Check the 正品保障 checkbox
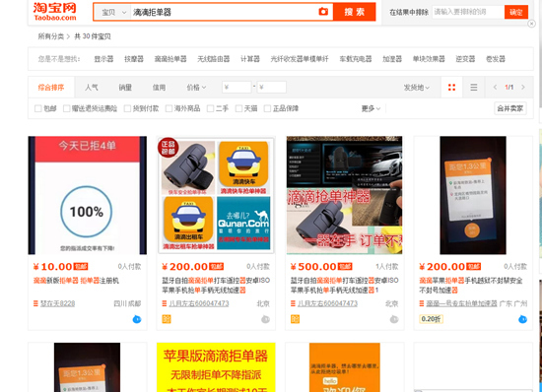542x392 pixels. pos(267,108)
